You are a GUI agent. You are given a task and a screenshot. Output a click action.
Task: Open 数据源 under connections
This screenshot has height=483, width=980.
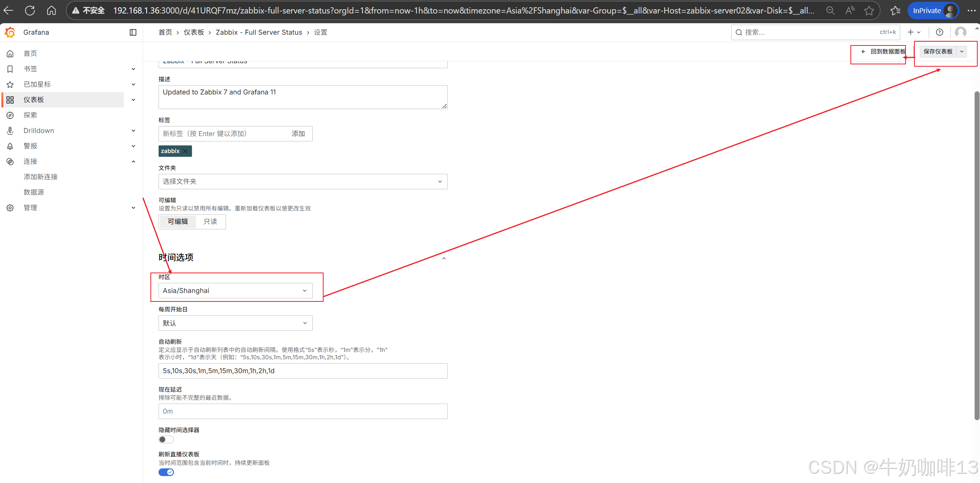tap(34, 192)
